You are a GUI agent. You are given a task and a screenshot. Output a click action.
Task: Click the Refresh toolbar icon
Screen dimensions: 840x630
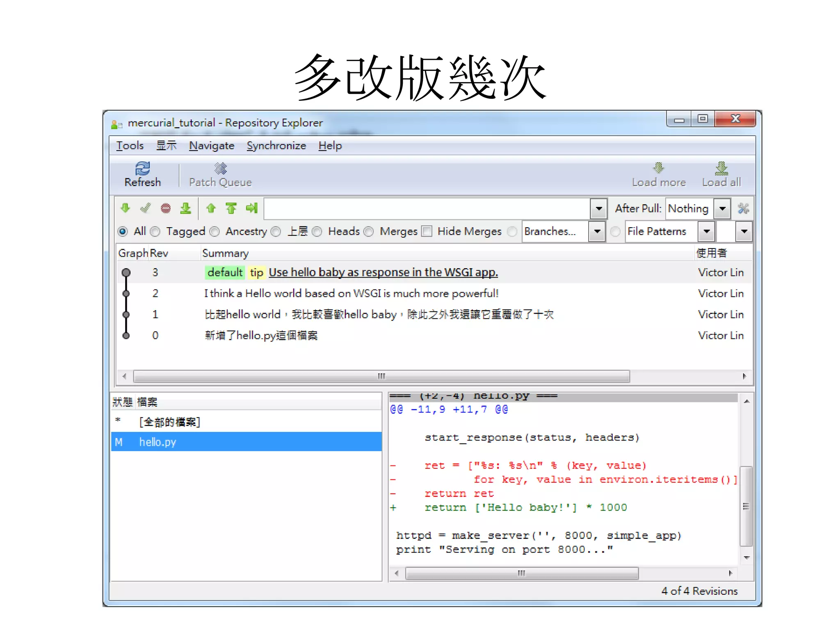(x=142, y=169)
